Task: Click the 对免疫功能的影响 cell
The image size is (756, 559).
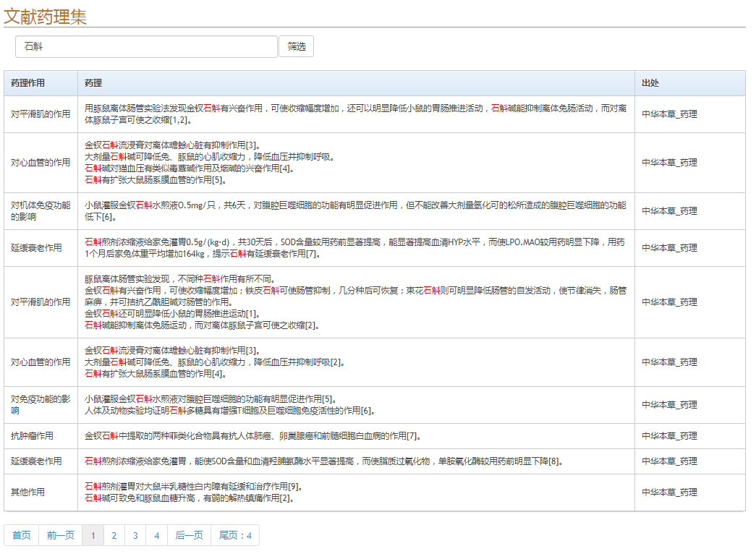Action: [41, 405]
